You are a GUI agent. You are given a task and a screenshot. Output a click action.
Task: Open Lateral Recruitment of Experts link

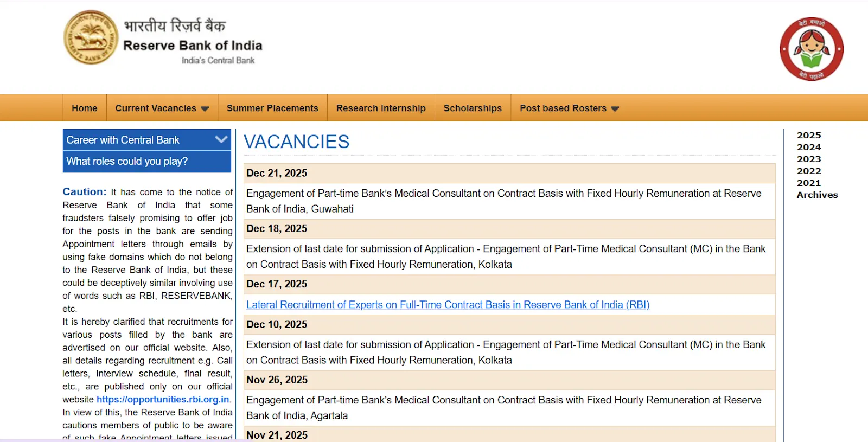(x=448, y=305)
